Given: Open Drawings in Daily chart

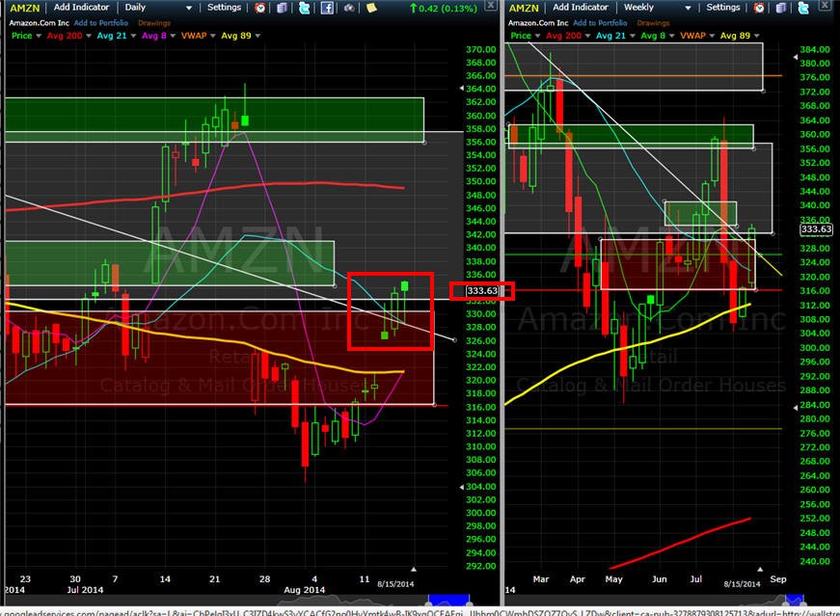Looking at the screenshot, I should point(154,23).
